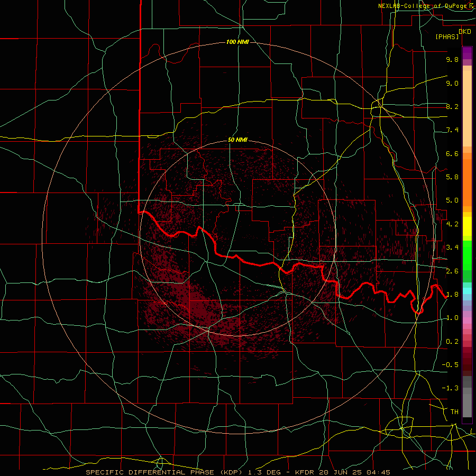Select the 3.4 legend value
The width and height of the screenshot is (476, 476).
452,248
